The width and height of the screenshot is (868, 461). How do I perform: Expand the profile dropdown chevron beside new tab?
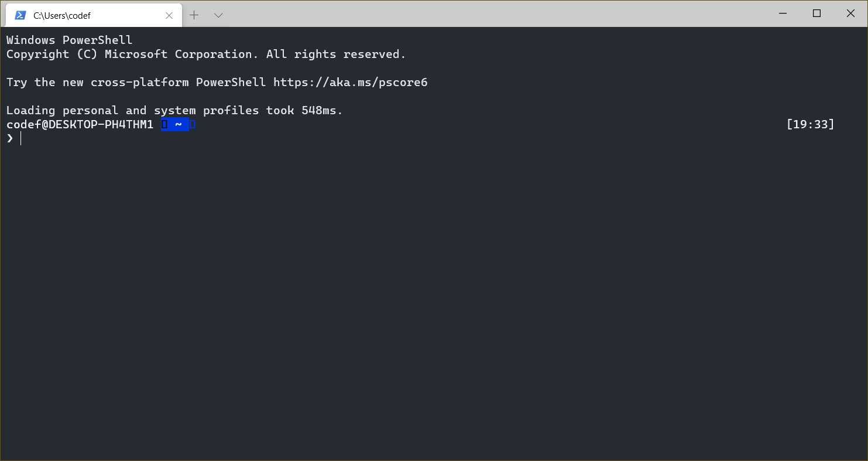[218, 15]
